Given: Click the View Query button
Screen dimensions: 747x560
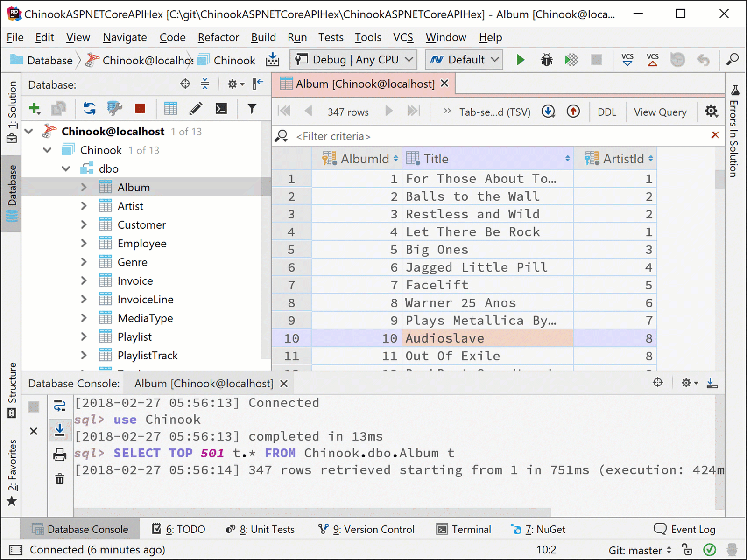Looking at the screenshot, I should click(660, 112).
